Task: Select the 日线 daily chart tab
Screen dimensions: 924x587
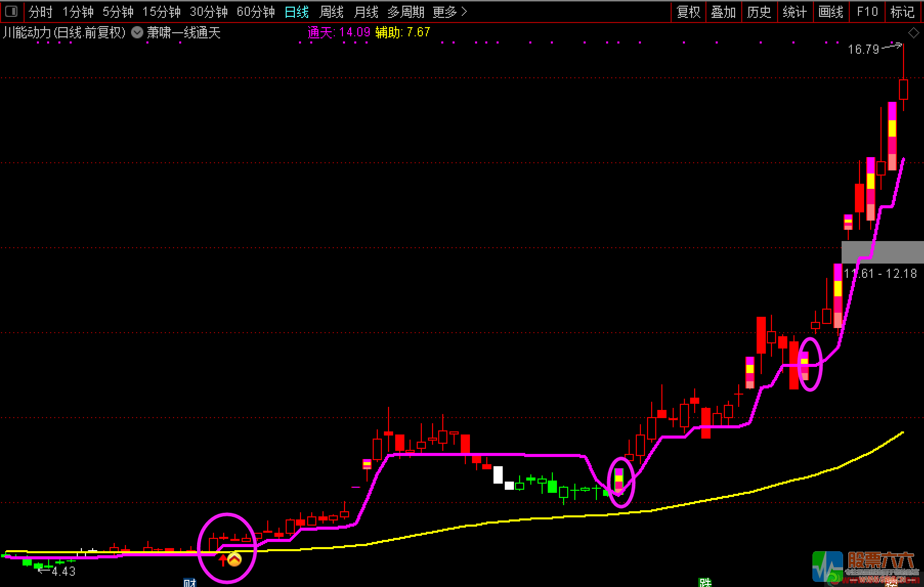Action: [x=296, y=12]
